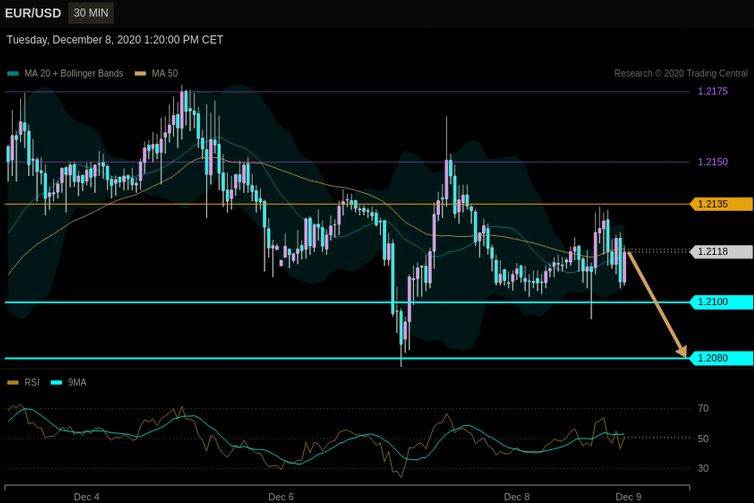Toggle the 9MA legend label

(77, 383)
